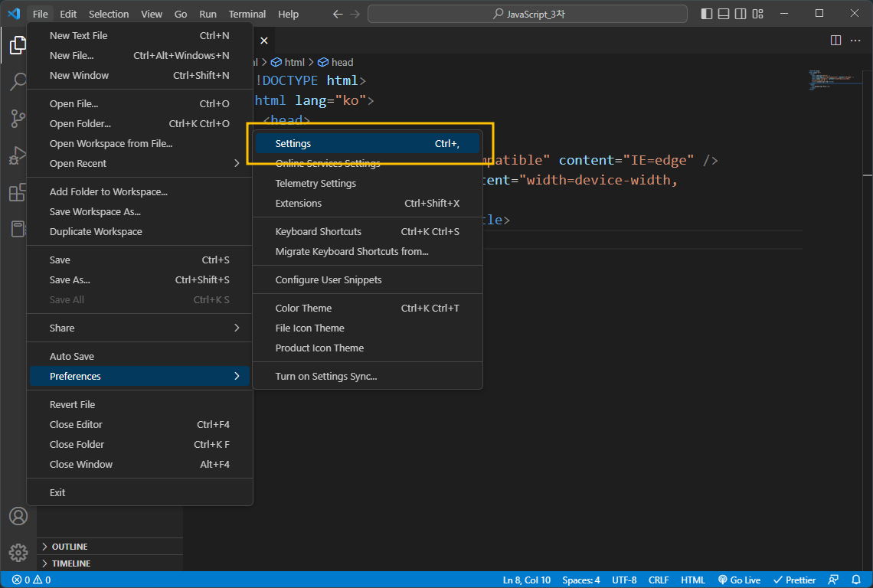
Task: Open the Run menu
Action: [208, 14]
